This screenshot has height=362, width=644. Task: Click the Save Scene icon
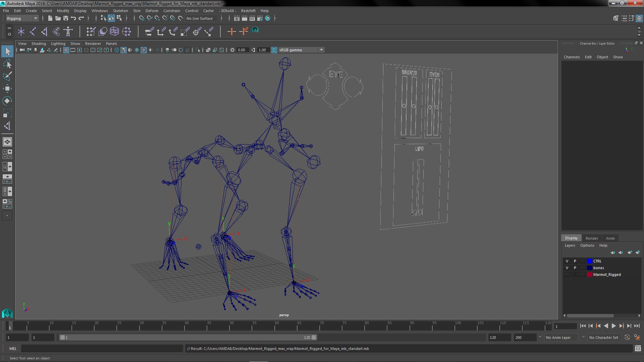click(66, 18)
